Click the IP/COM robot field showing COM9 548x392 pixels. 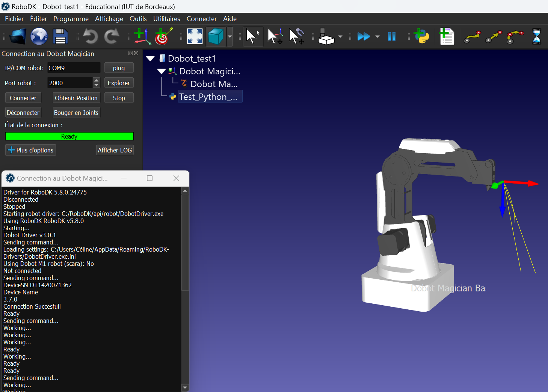click(73, 68)
